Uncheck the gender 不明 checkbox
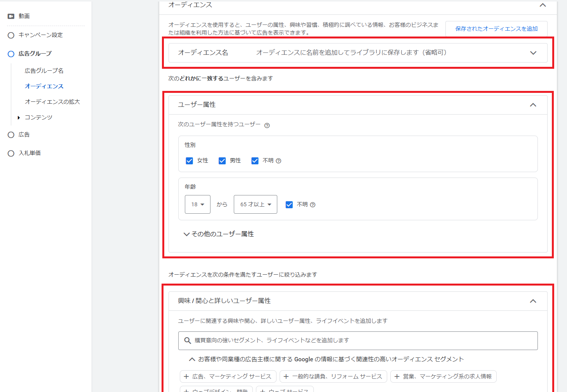Image resolution: width=567 pixels, height=392 pixels. pyautogui.click(x=255, y=161)
